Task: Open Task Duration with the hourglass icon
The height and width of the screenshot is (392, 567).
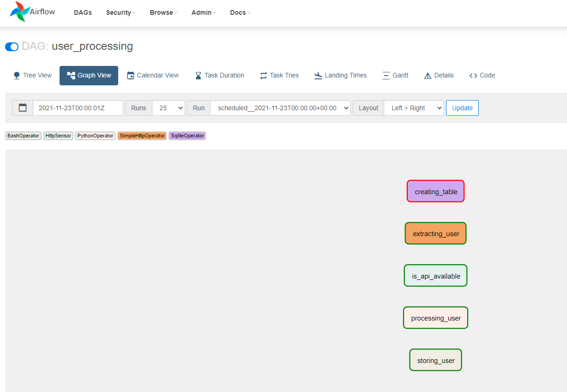Action: (x=198, y=75)
